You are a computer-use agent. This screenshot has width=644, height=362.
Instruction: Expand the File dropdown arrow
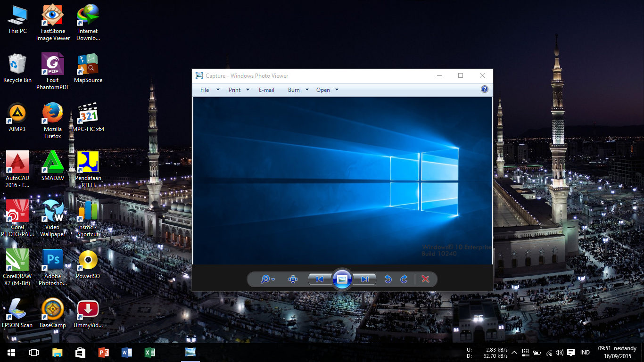[218, 90]
